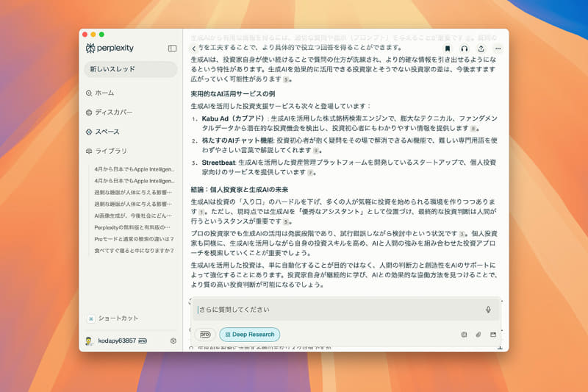The height and width of the screenshot is (392, 588).
Task: Click the heading 実用的なAI活用サービスの例
Action: click(233, 94)
